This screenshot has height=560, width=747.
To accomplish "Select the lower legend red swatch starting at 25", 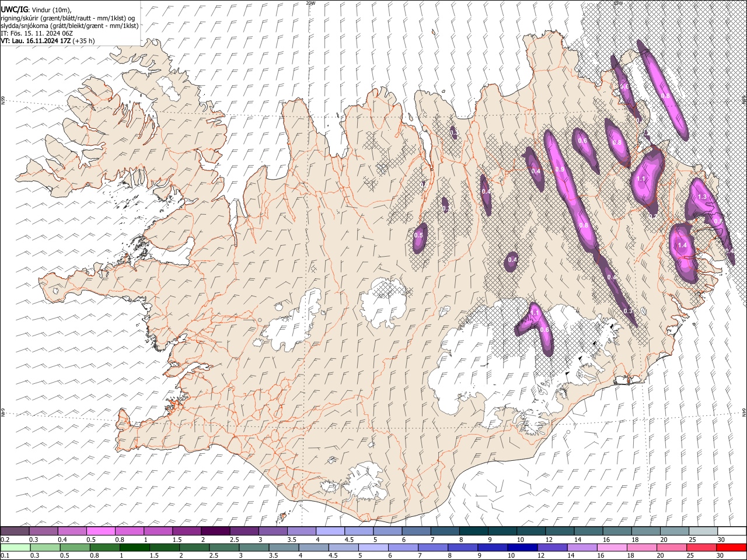I will point(702,547).
